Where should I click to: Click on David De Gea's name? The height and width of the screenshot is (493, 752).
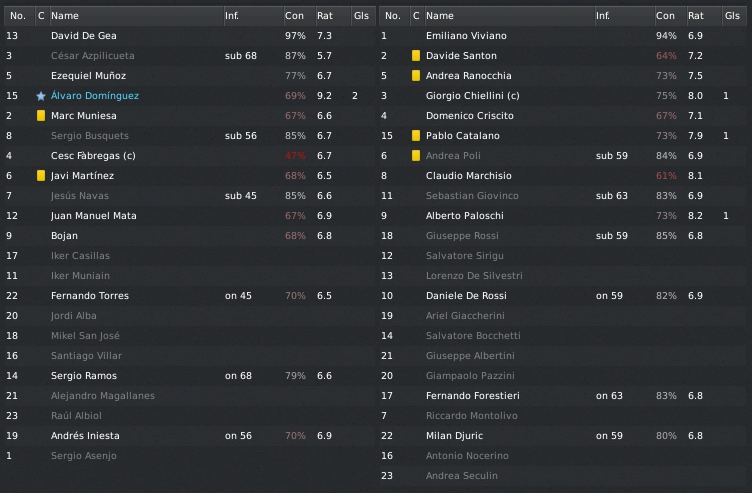84,36
